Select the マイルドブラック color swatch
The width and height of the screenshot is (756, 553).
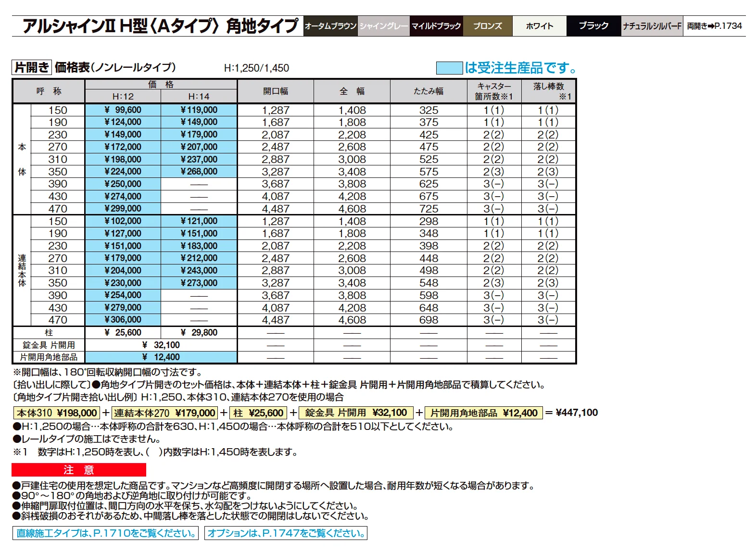coord(436,26)
